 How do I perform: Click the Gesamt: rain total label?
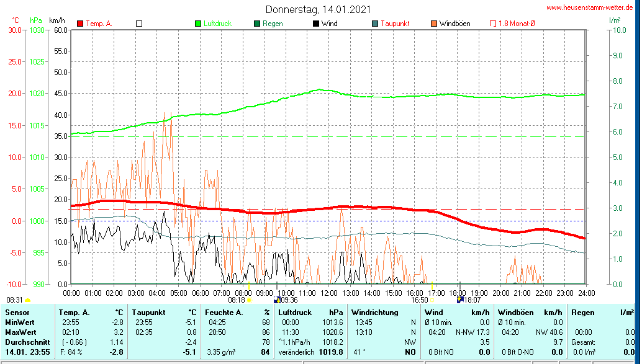point(584,342)
